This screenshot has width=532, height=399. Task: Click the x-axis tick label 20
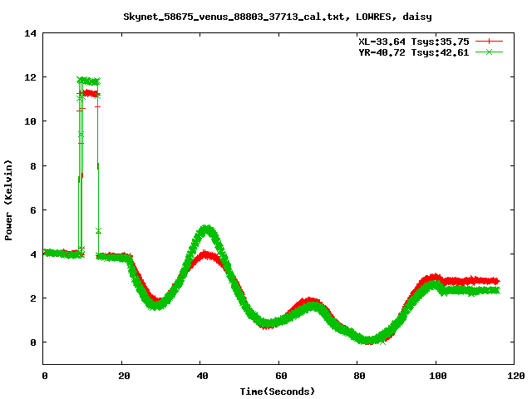[x=124, y=376]
